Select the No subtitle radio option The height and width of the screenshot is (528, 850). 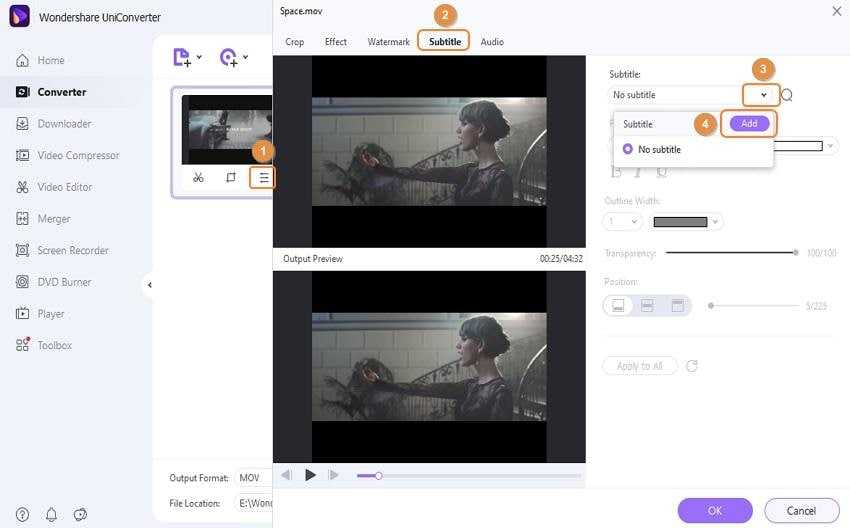628,149
